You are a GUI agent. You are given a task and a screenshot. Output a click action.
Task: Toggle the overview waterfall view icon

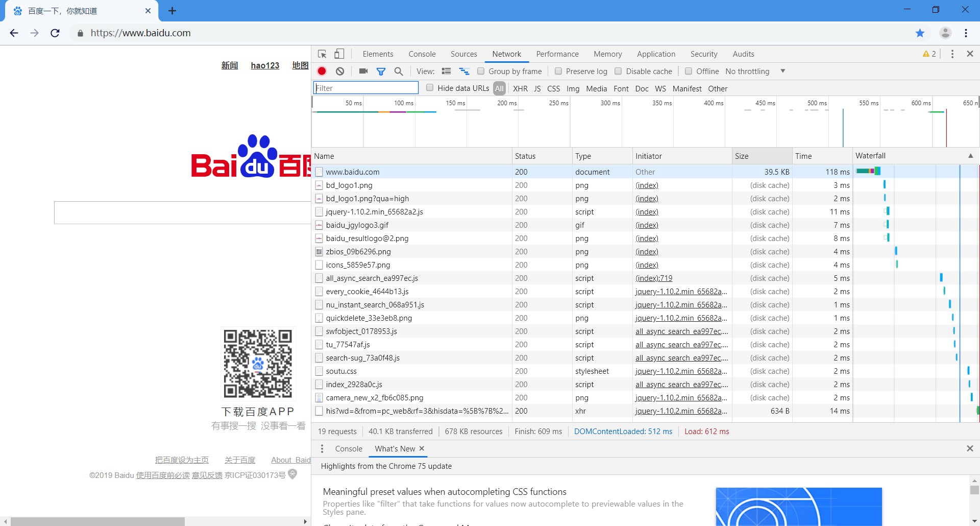click(464, 71)
